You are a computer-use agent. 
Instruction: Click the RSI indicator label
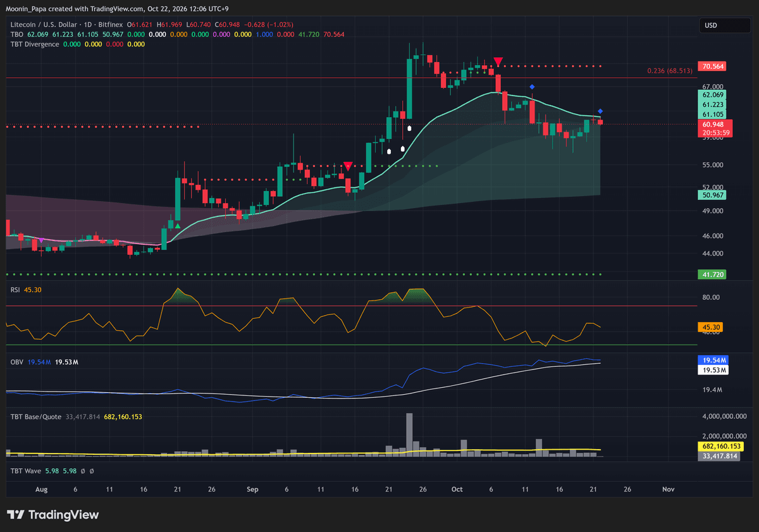tap(16, 290)
